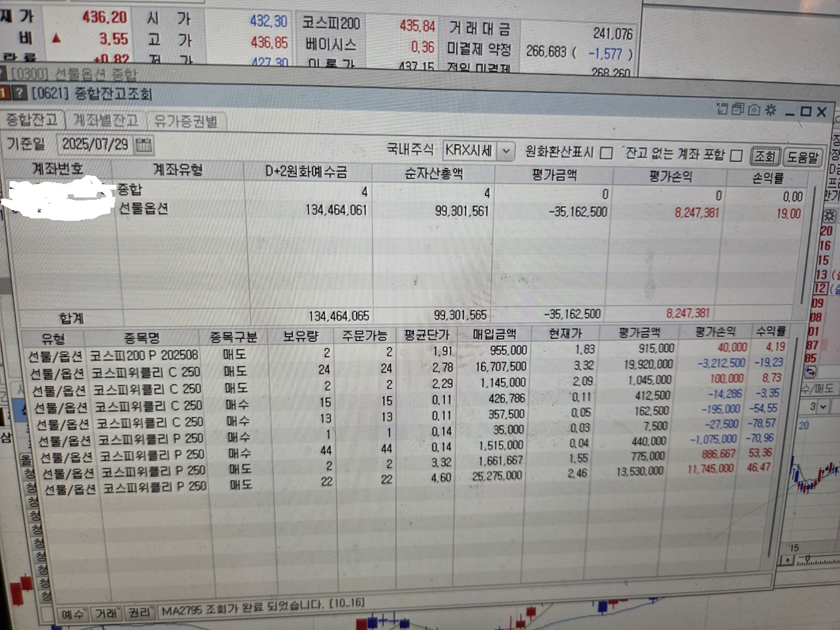This screenshot has height=630, width=840.
Task: Sort by the 종목명 column header
Action: pos(142,338)
